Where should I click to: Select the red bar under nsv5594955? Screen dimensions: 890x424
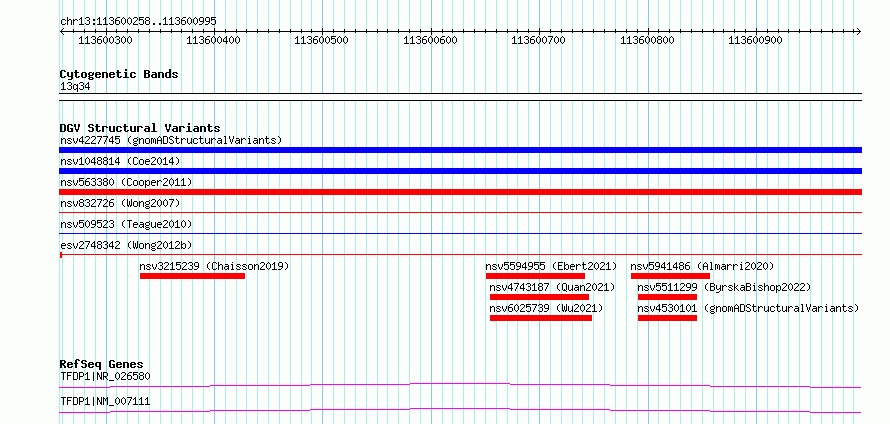click(x=535, y=276)
